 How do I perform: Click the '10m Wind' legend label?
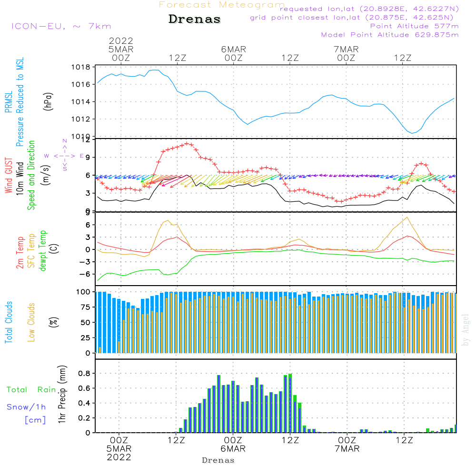pyautogui.click(x=20, y=178)
